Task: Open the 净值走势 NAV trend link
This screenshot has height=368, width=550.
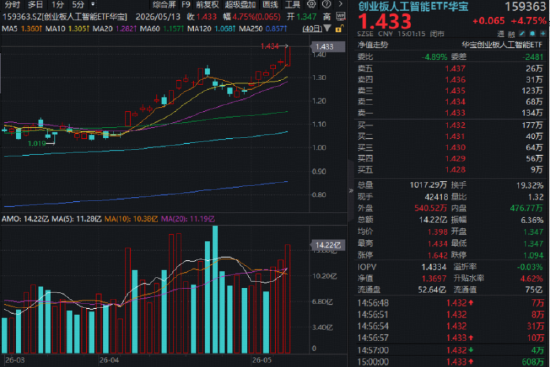Action: (x=373, y=45)
